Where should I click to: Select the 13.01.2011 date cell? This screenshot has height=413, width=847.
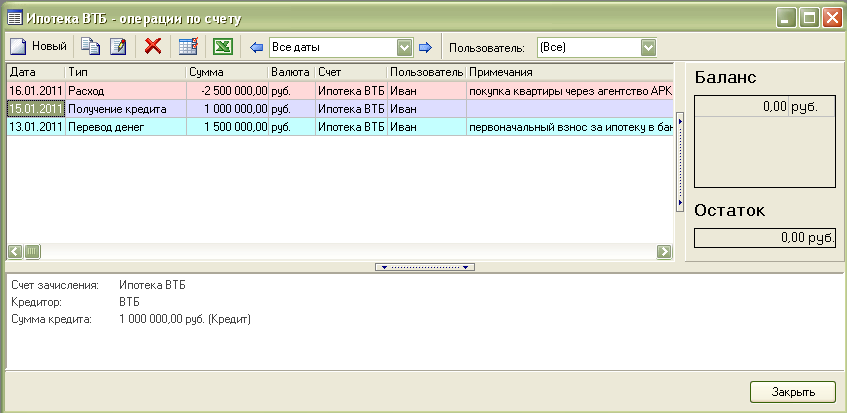[36, 127]
